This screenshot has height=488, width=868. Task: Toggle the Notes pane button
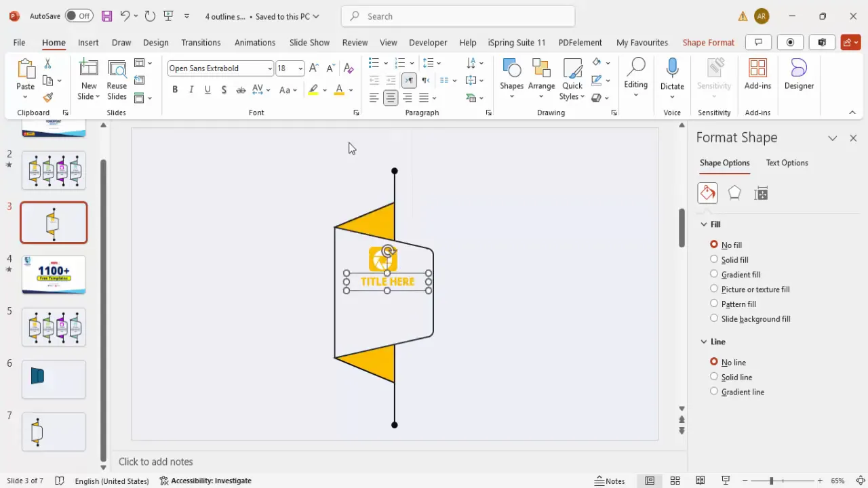point(610,481)
